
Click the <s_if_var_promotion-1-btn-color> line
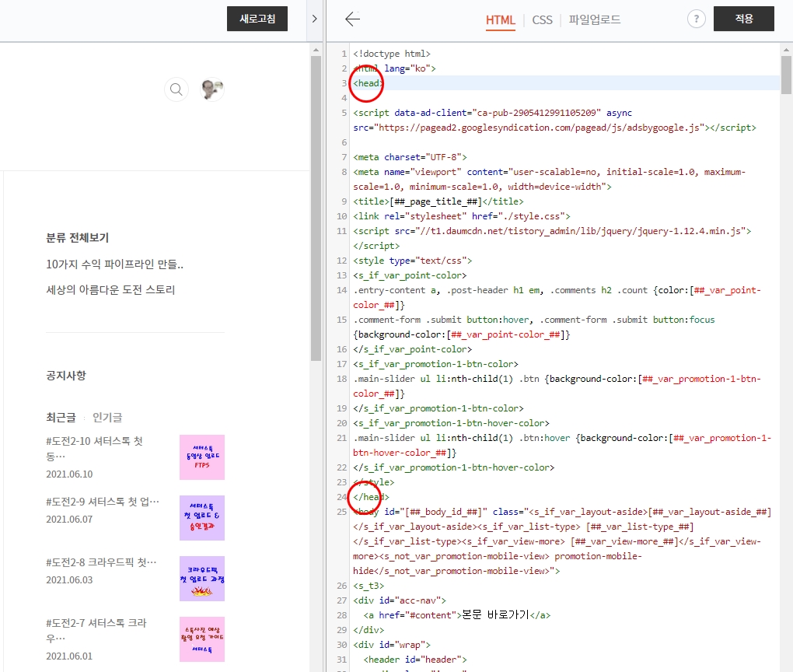coord(435,364)
